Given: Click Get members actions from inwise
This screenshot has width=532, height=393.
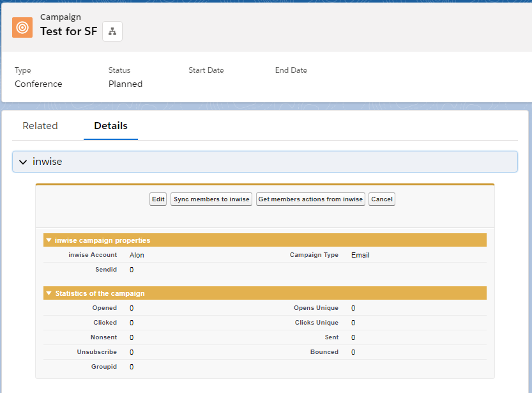Looking at the screenshot, I should (310, 199).
